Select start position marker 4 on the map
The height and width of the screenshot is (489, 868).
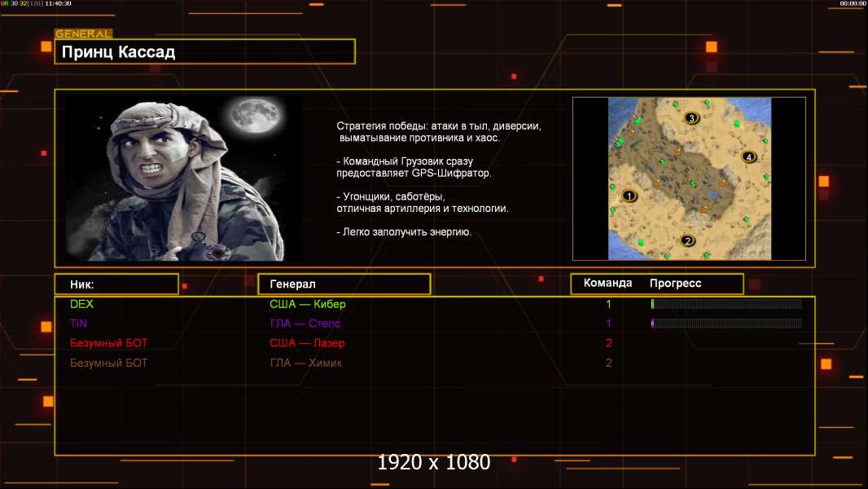[x=749, y=156]
